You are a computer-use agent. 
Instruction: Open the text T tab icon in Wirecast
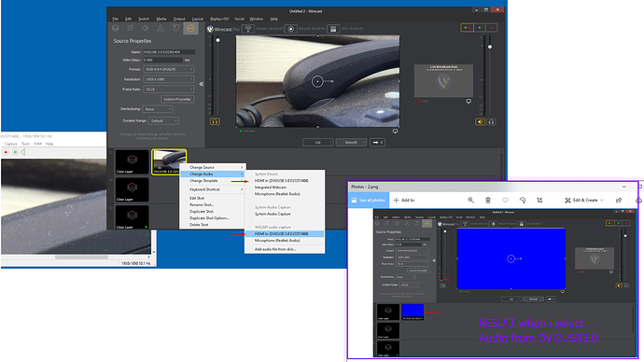coord(175,28)
